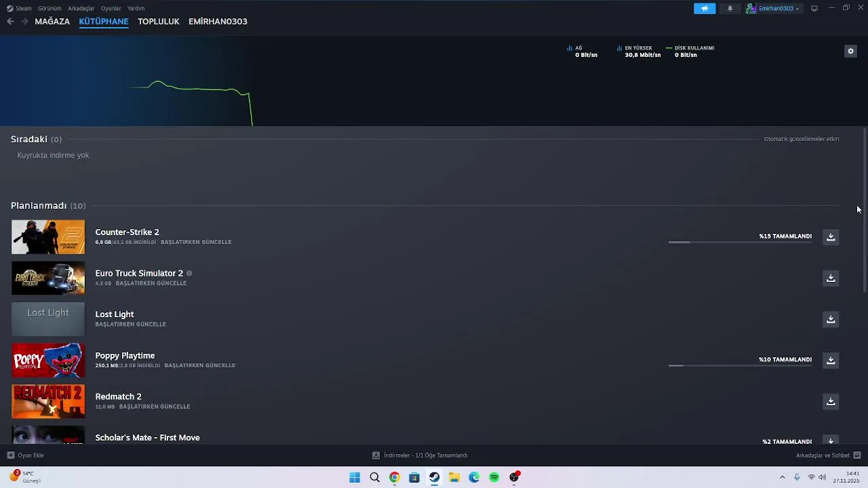Viewport: 868px width, 488px height.
Task: Start the Lost Light download
Action: point(831,319)
